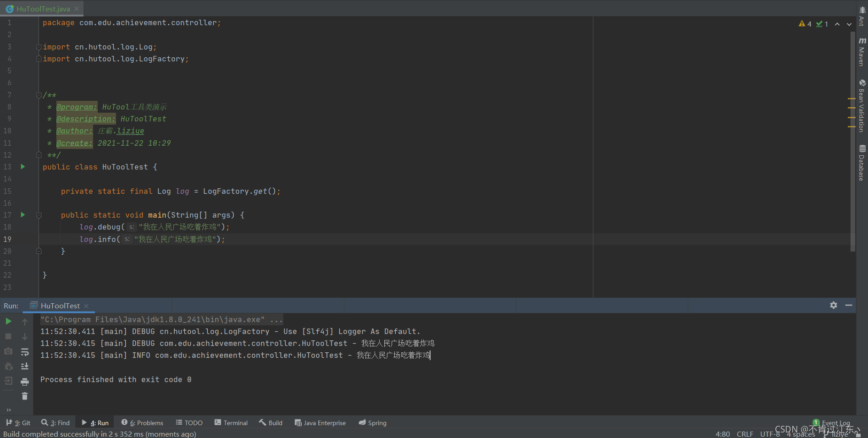The height and width of the screenshot is (438, 868).
Task: Select the HuToolTest.java editor tab
Action: click(43, 9)
